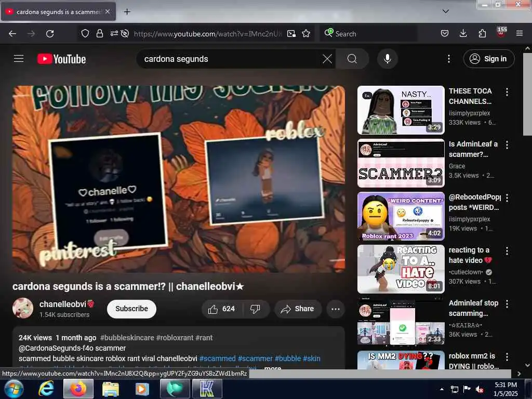Bookmark this page with the star icon

[306, 33]
